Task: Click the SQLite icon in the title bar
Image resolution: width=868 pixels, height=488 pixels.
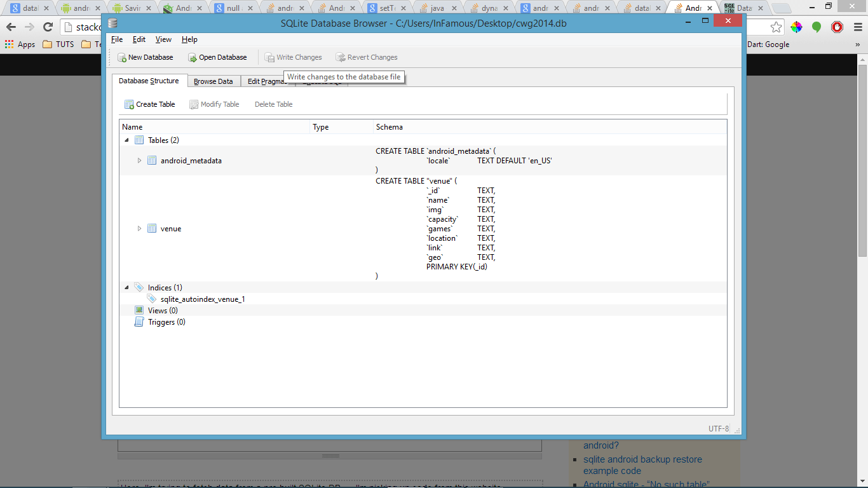Action: (112, 22)
